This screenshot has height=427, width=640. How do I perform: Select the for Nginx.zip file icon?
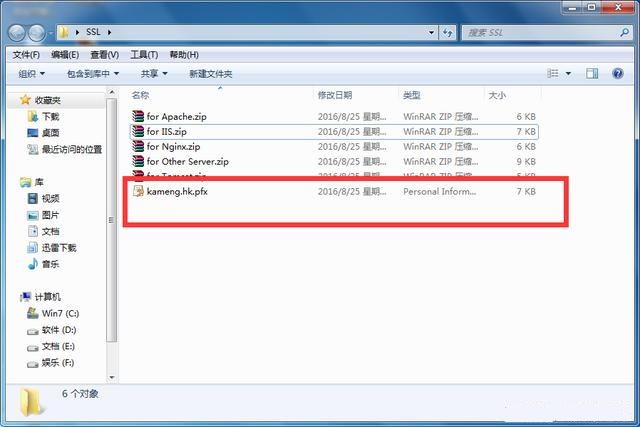click(x=139, y=147)
